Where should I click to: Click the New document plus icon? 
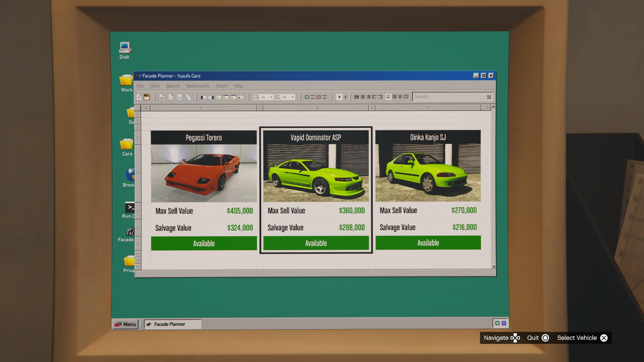pos(139,97)
